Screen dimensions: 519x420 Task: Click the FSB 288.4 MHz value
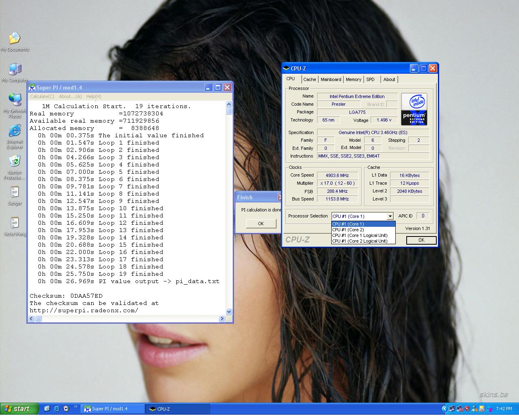point(337,191)
